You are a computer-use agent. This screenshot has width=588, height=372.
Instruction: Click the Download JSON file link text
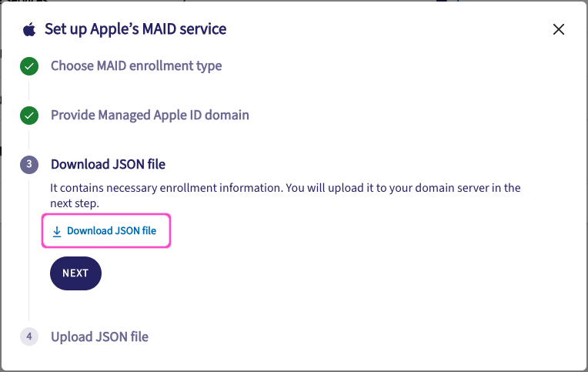[112, 231]
